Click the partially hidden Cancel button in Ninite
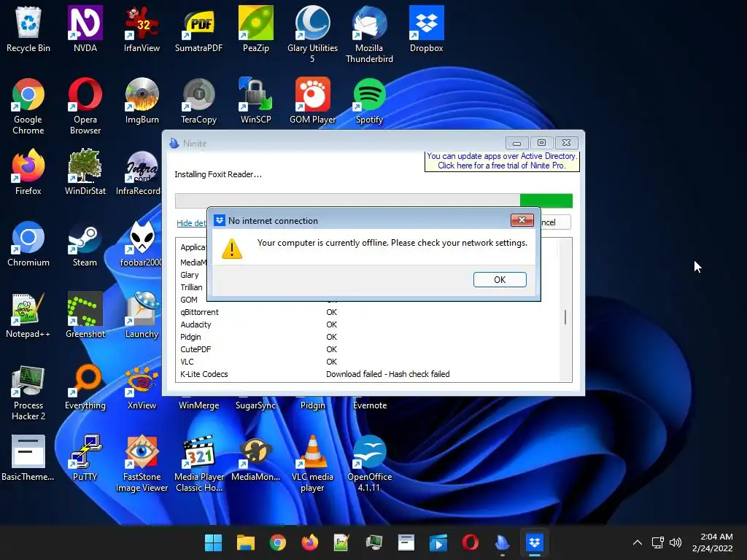 pos(555,222)
